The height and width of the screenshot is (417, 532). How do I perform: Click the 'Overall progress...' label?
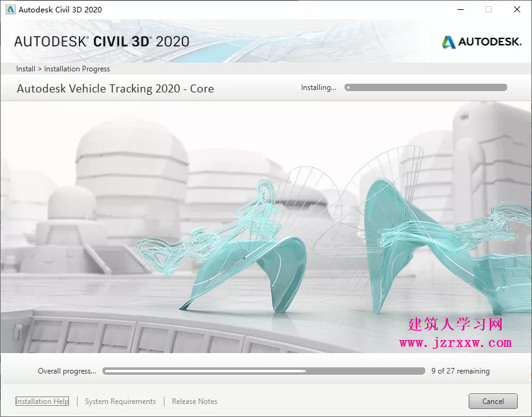[x=67, y=371]
